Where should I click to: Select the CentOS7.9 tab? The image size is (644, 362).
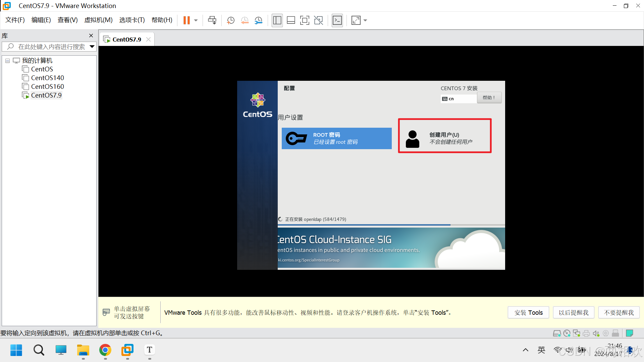pos(126,40)
